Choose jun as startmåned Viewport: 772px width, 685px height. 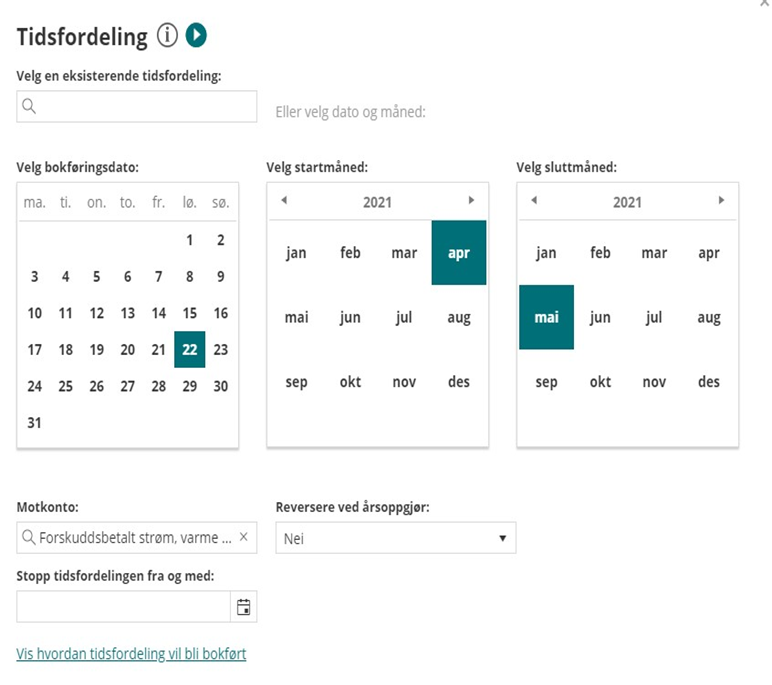[x=350, y=317]
